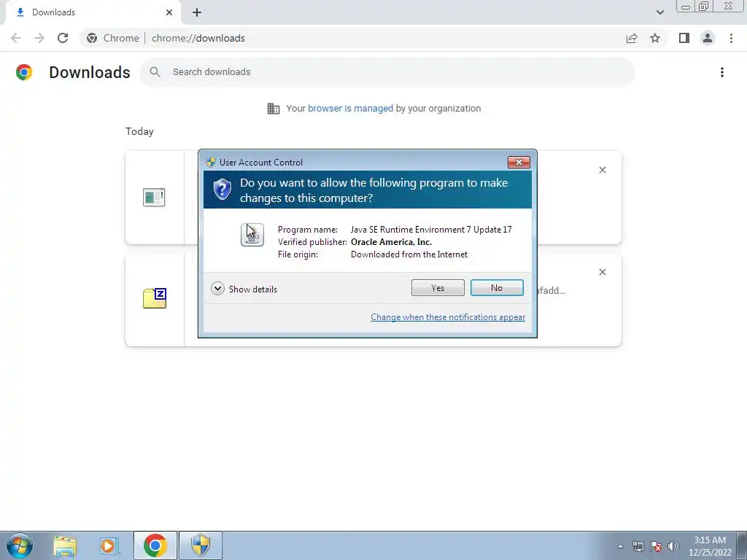Open the Windows Start menu
This screenshot has width=747, height=560.
[x=20, y=545]
